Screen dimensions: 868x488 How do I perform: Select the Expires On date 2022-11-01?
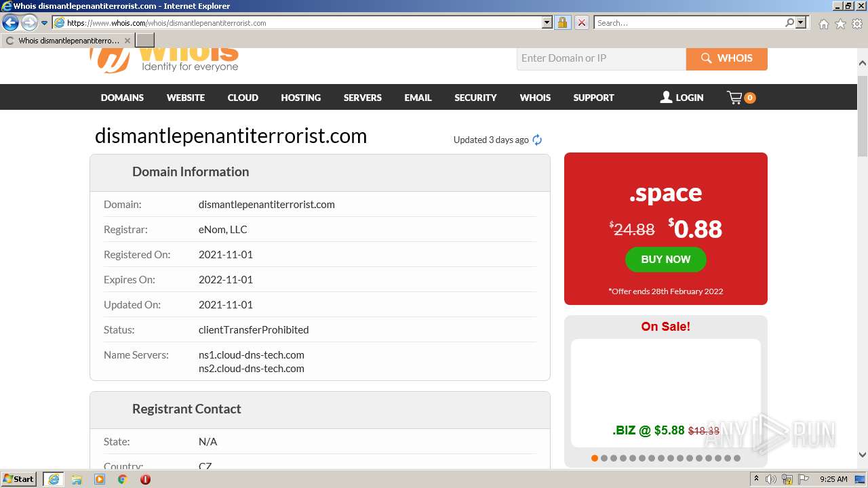click(226, 280)
